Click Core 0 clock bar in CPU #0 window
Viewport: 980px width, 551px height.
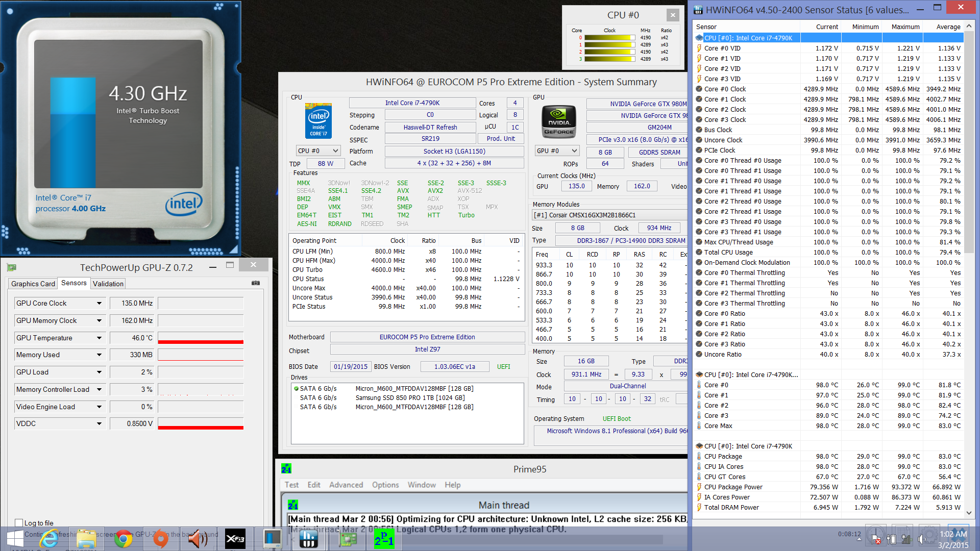coord(609,38)
